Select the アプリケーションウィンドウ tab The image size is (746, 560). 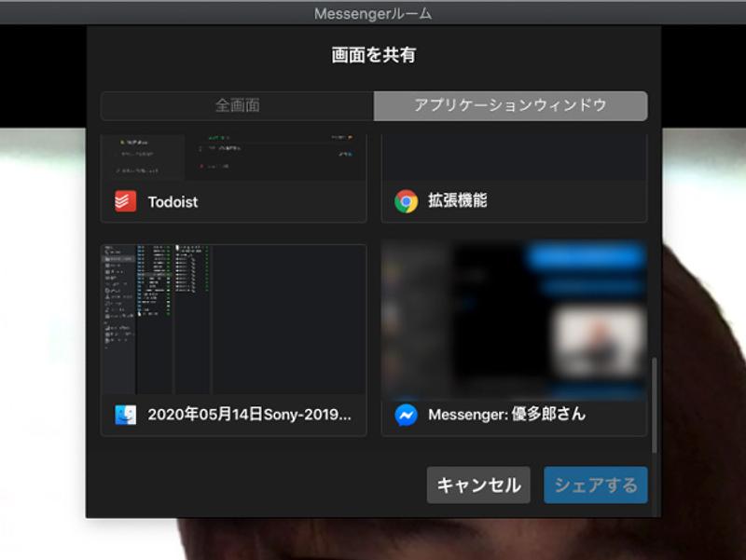[510, 105]
